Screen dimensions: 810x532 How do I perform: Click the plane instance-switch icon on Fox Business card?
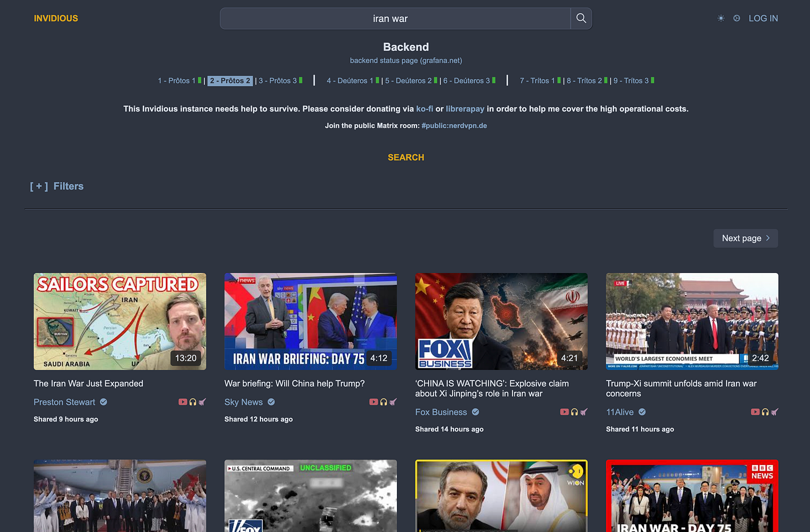point(584,412)
